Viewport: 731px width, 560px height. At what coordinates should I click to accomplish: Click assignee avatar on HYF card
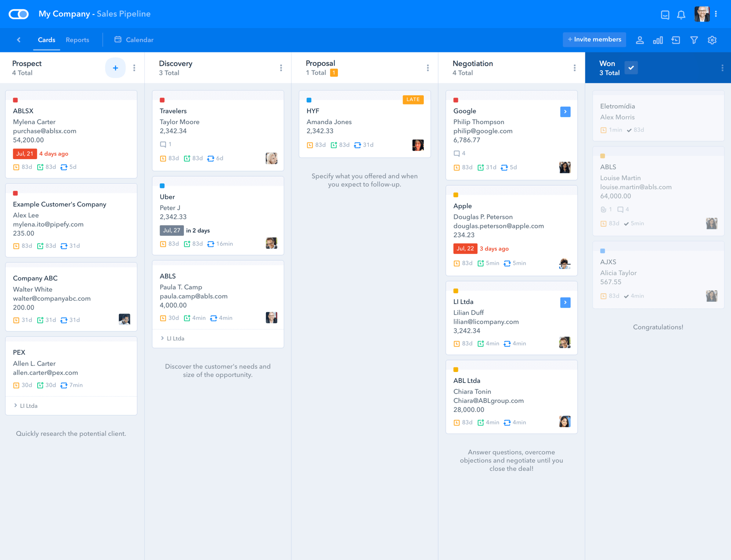(x=418, y=145)
